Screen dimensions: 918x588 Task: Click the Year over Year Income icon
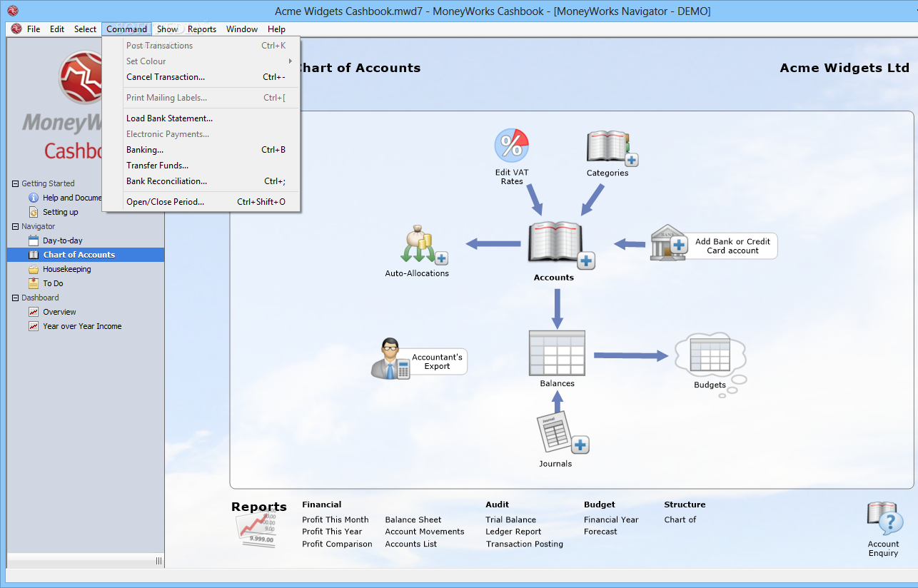pos(34,326)
